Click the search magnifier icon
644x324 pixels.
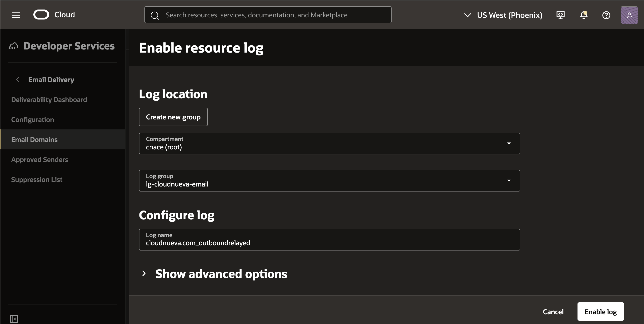point(154,15)
